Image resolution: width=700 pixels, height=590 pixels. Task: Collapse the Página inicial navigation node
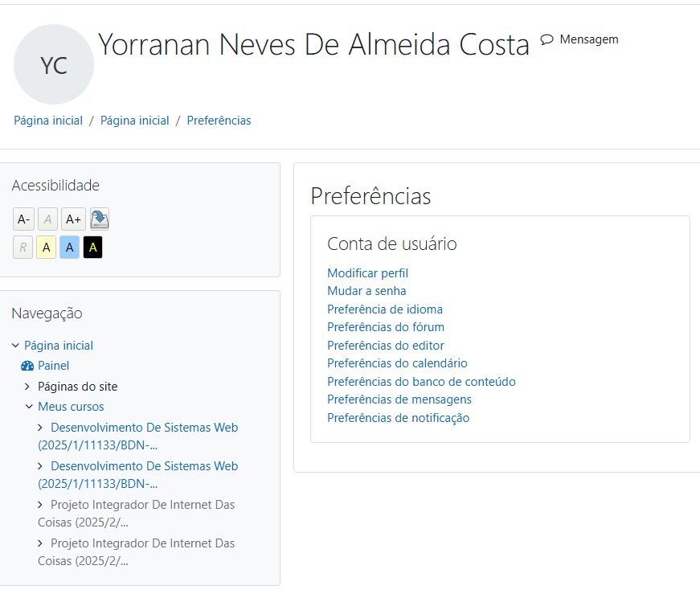pyautogui.click(x=15, y=346)
